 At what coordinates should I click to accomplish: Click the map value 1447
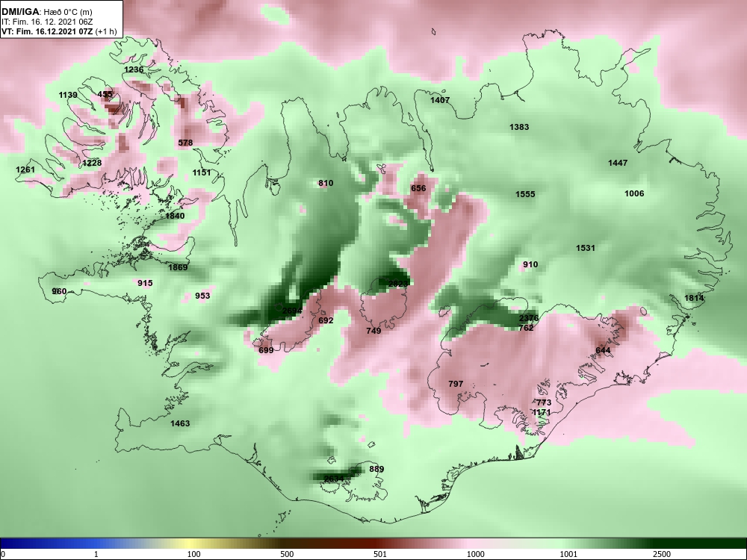click(618, 163)
